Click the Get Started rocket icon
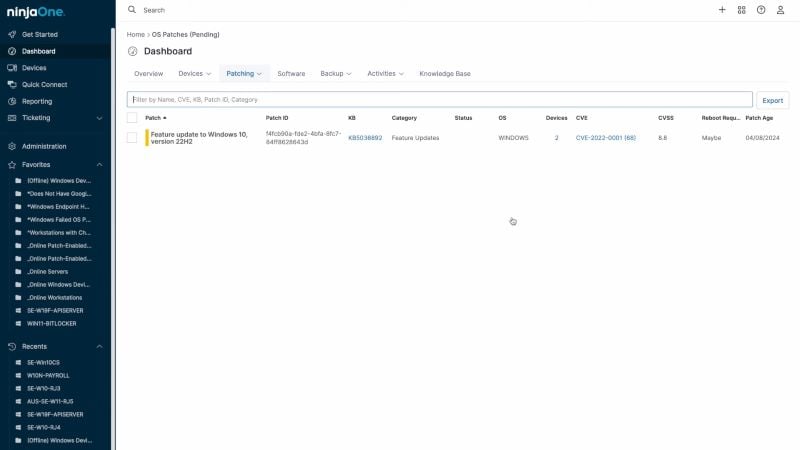 pyautogui.click(x=12, y=35)
